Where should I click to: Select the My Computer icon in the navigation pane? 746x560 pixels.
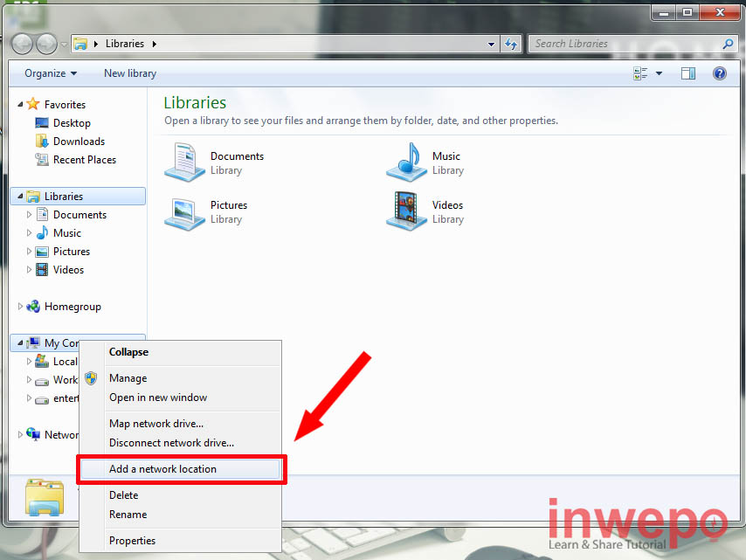click(33, 342)
